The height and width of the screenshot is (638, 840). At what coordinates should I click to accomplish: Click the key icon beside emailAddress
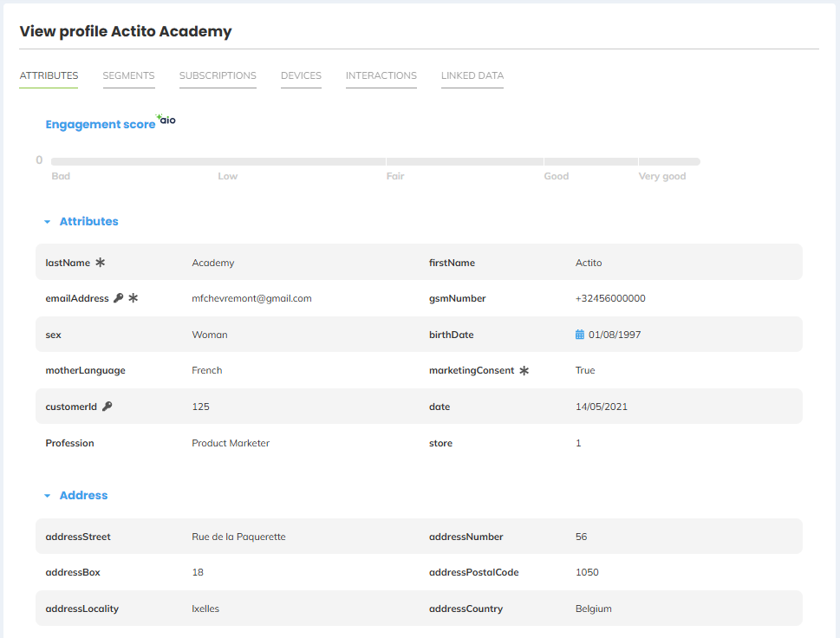(x=119, y=298)
